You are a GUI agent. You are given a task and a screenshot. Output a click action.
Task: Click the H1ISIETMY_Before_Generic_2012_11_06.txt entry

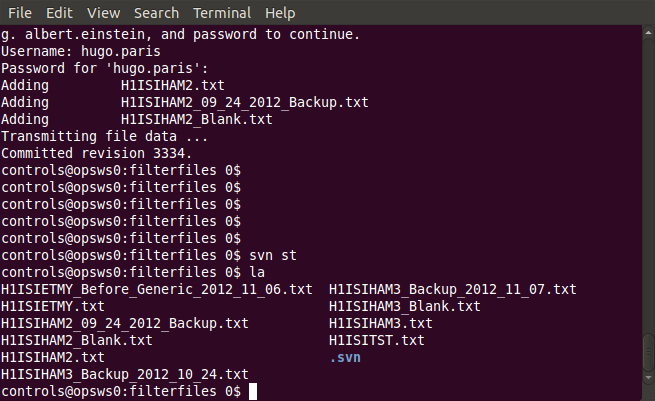pos(157,289)
